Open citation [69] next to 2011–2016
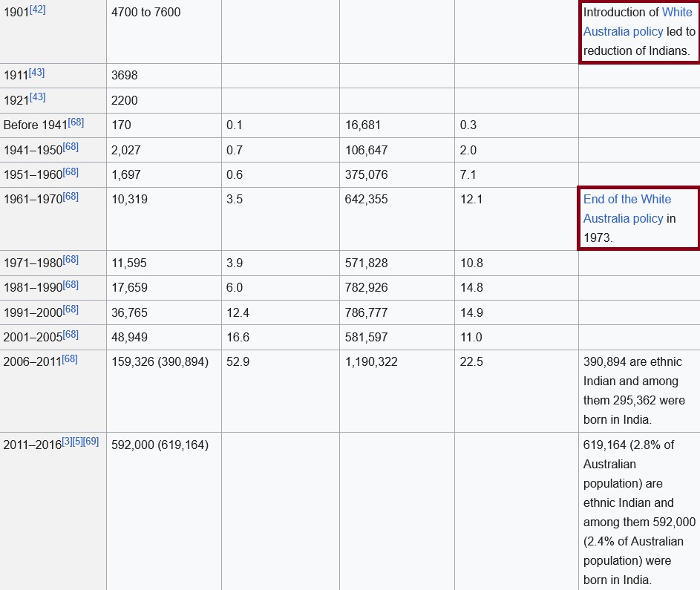The image size is (700, 590). 91,441
